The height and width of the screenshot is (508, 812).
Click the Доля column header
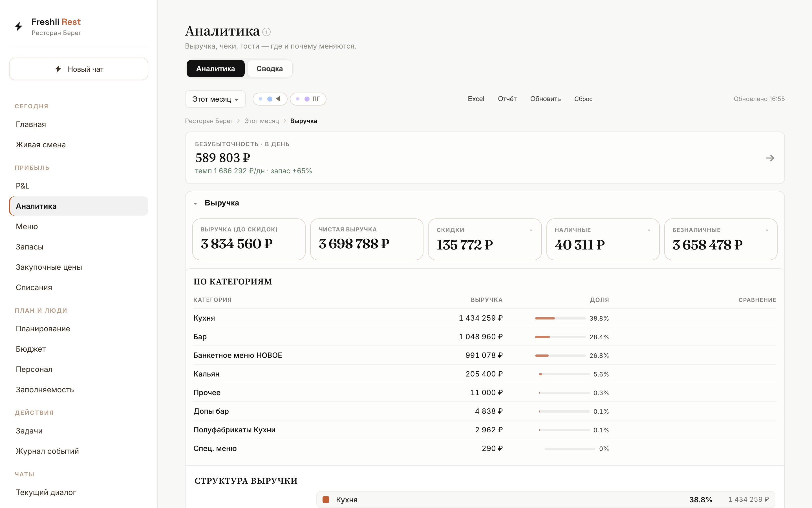599,300
